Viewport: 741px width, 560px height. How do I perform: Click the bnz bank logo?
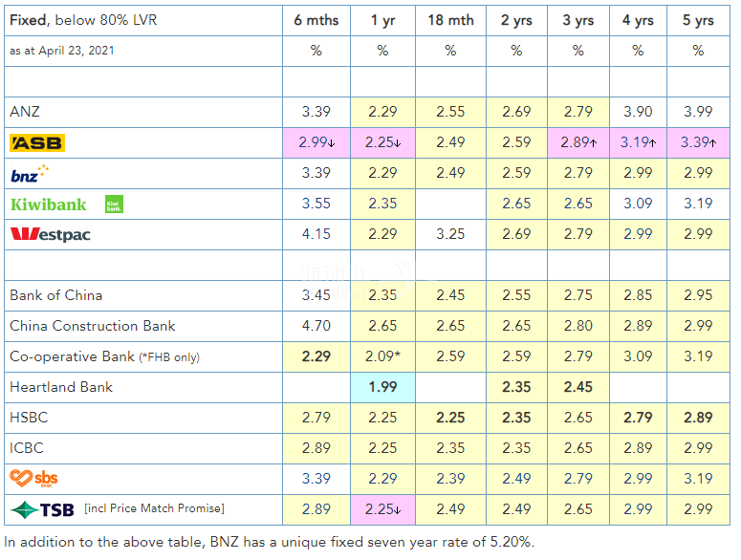tap(30, 174)
